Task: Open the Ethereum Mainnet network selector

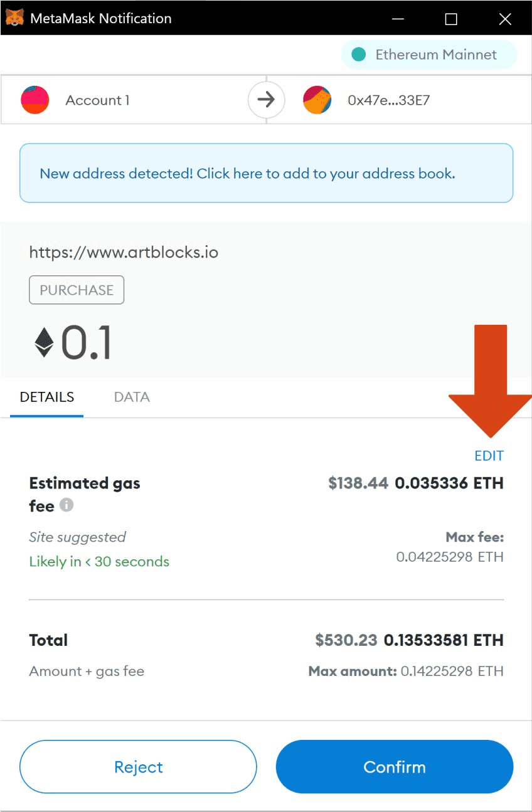Action: pos(429,55)
